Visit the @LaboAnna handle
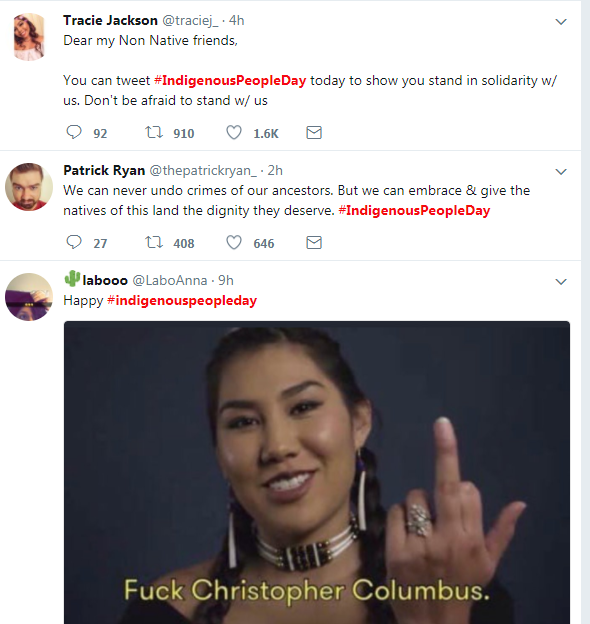The width and height of the screenshot is (590, 624). (169, 281)
